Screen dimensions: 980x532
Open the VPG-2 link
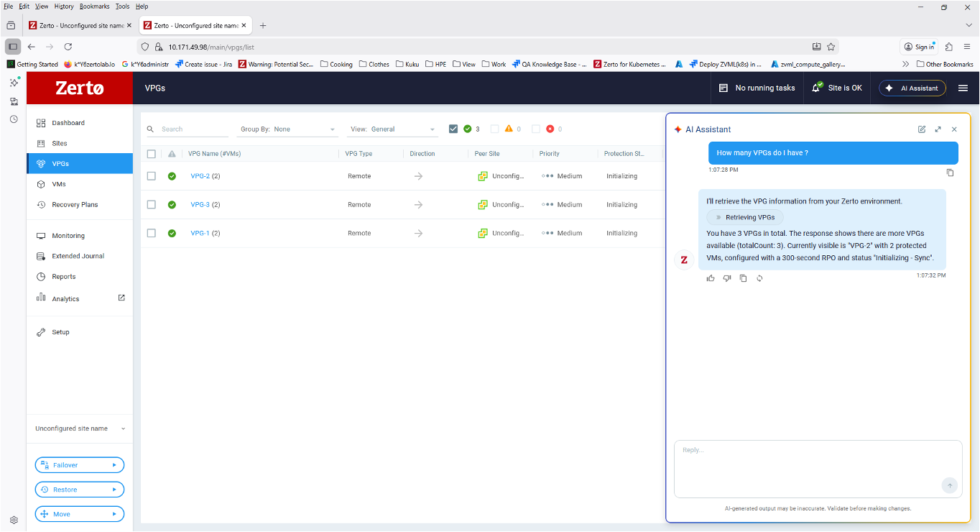coord(200,176)
